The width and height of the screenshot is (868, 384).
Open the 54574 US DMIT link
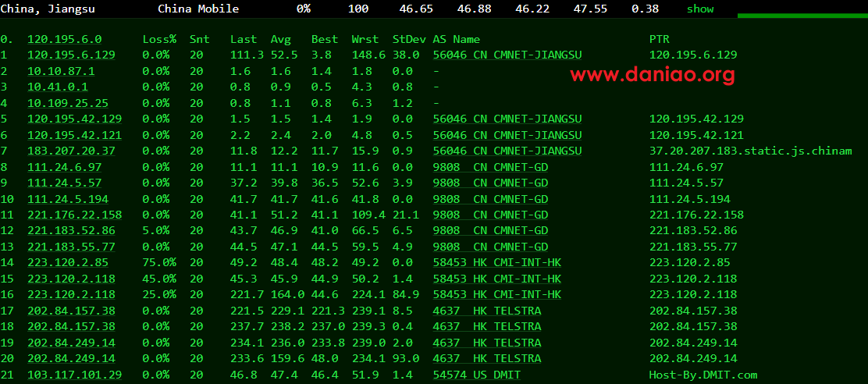click(x=477, y=375)
